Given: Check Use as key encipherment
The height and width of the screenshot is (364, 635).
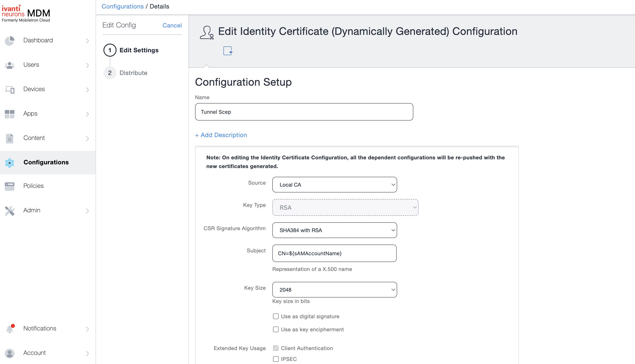Looking at the screenshot, I should pyautogui.click(x=276, y=329).
